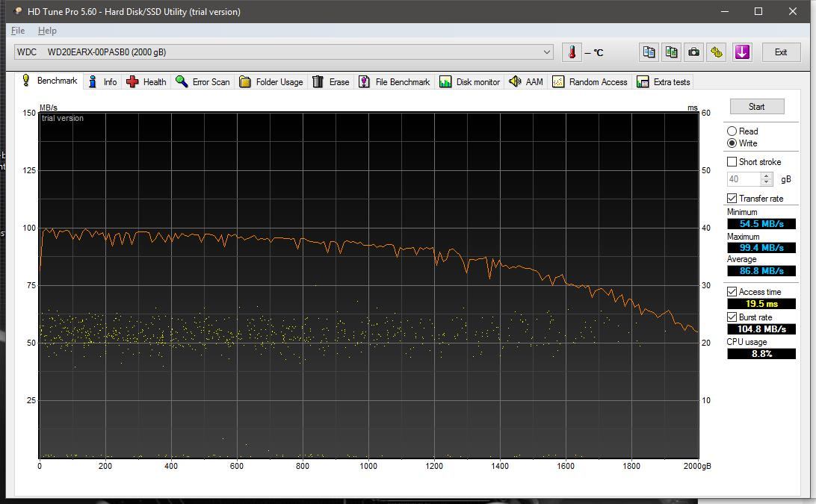This screenshot has height=504, width=816.
Task: Switch to the Error Scan tab
Action: (x=203, y=81)
